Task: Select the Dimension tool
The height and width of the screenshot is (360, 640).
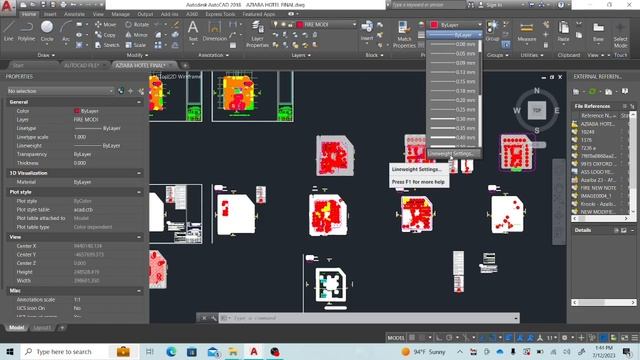Action: tap(214, 31)
